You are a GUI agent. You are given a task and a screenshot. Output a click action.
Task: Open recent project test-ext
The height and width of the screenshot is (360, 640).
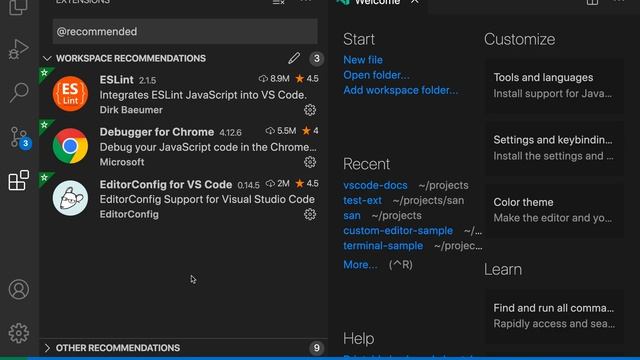[x=362, y=200]
